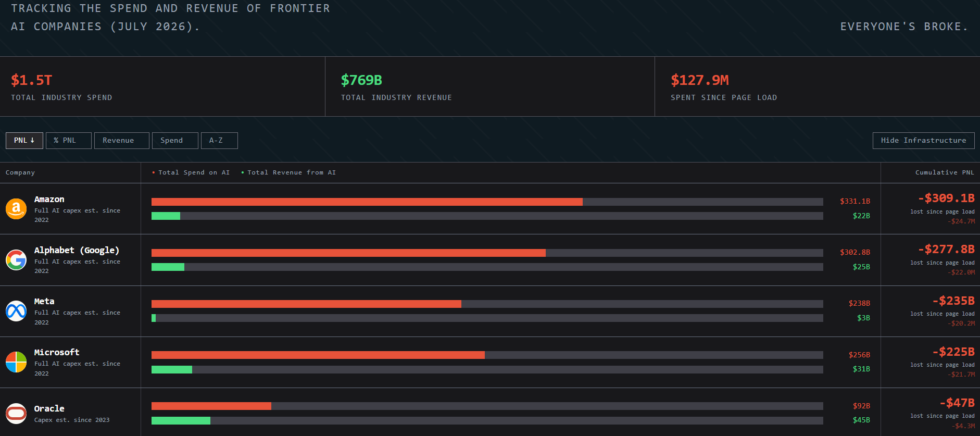This screenshot has width=980, height=436.
Task: Click Oracle's green AI revenue bar
Action: pos(181,420)
